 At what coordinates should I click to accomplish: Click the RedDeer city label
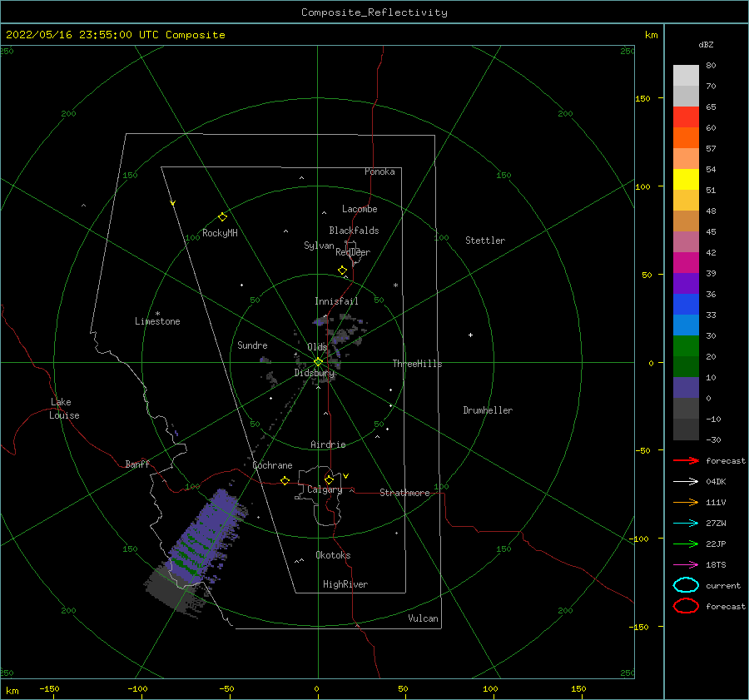point(353,252)
